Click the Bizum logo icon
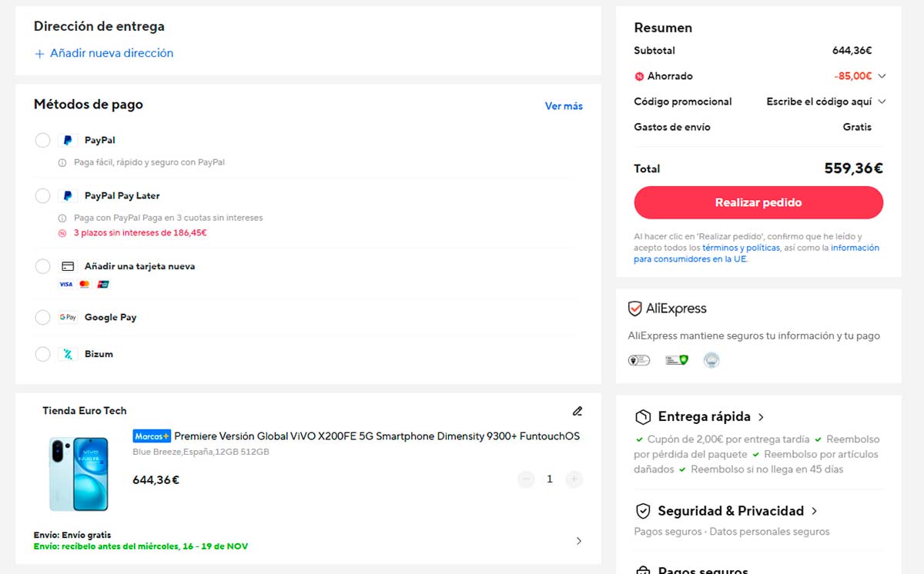 click(68, 354)
